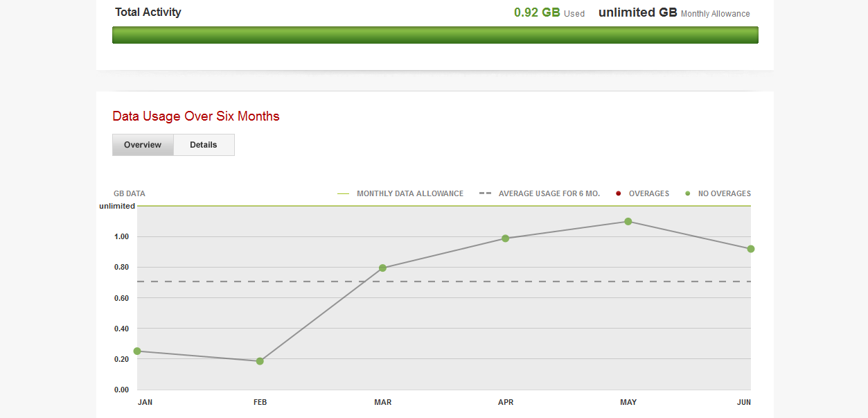The image size is (868, 418).
Task: Select the FEB data point on chart
Action: 260,361
